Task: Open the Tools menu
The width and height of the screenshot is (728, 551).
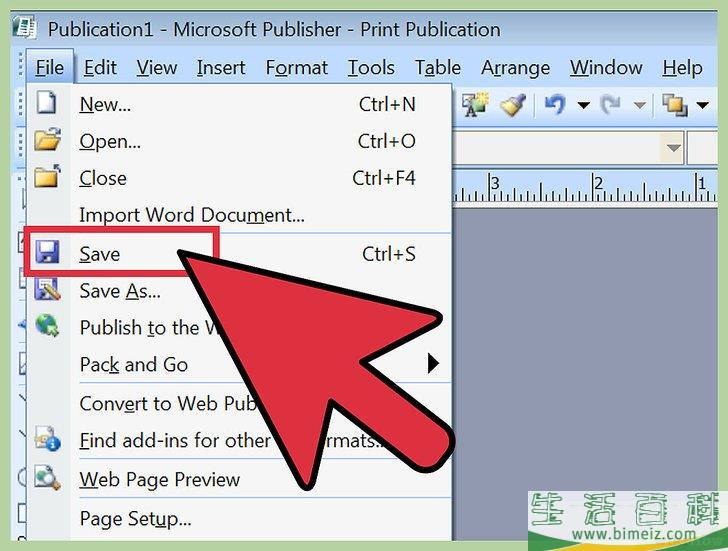Action: point(371,68)
